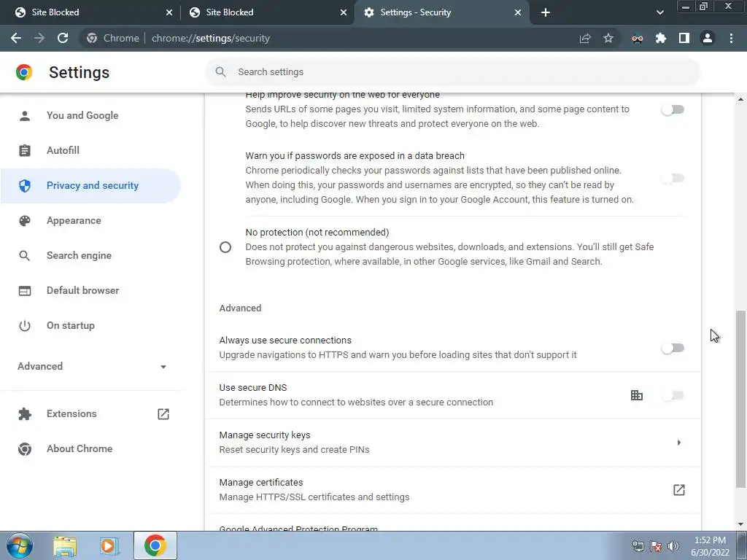Open Manage security keys arrow
The height and width of the screenshot is (560, 747).
point(679,443)
